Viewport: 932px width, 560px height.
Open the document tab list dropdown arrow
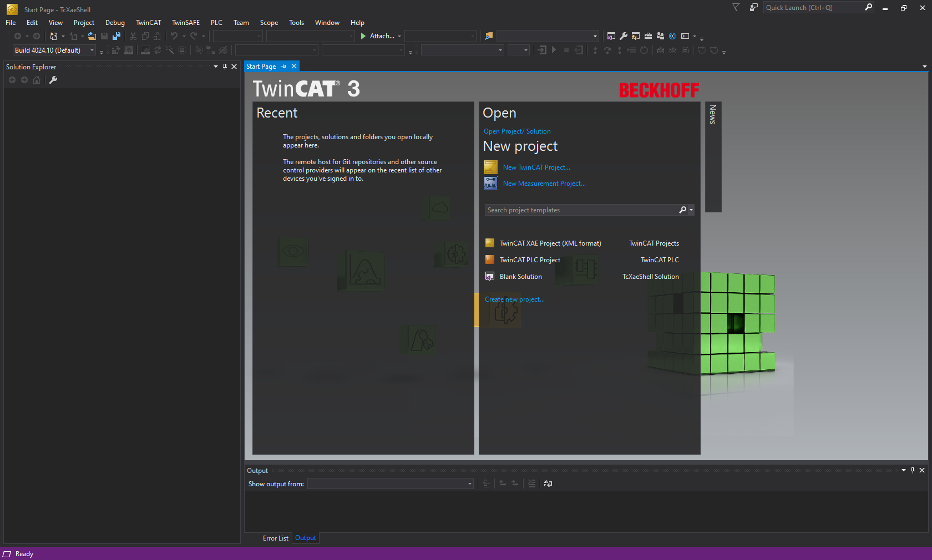pyautogui.click(x=924, y=67)
